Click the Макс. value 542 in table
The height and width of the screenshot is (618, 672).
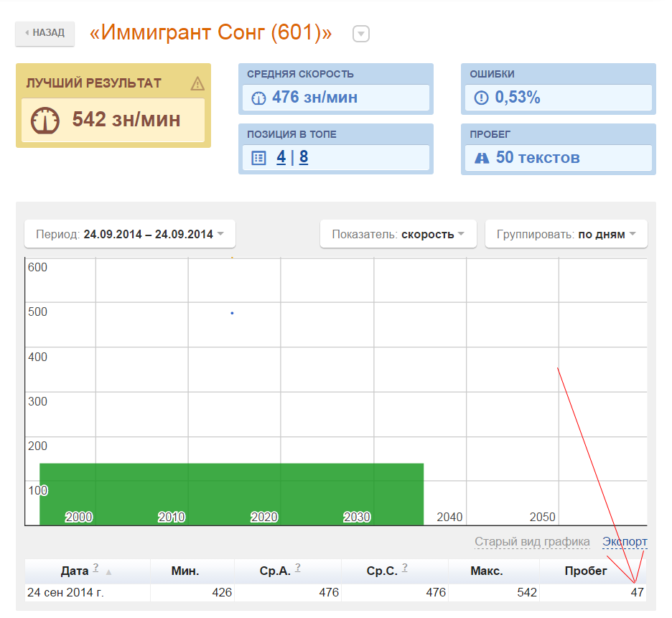(527, 592)
